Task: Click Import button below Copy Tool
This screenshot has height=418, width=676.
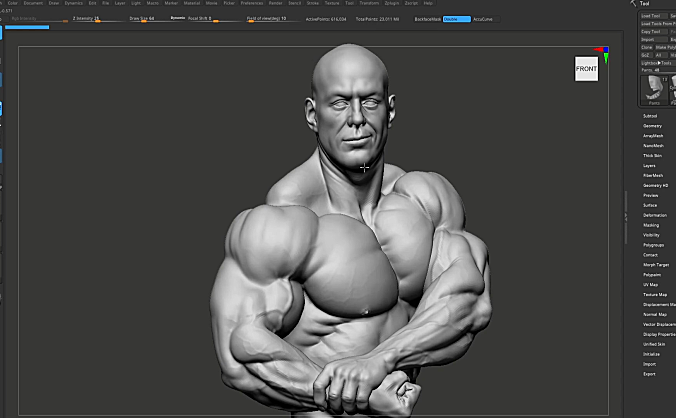Action: point(653,40)
